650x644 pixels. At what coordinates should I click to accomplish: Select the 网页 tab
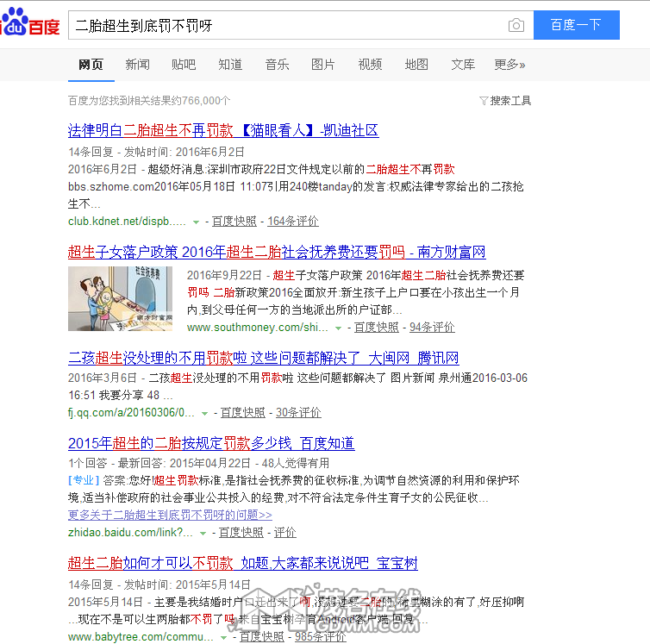point(91,65)
